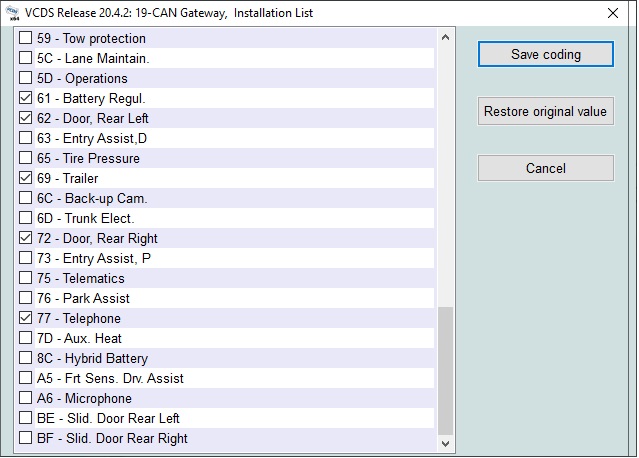639x458 pixels.
Task: Select the '77 - Telephone' label text
Action: (79, 318)
